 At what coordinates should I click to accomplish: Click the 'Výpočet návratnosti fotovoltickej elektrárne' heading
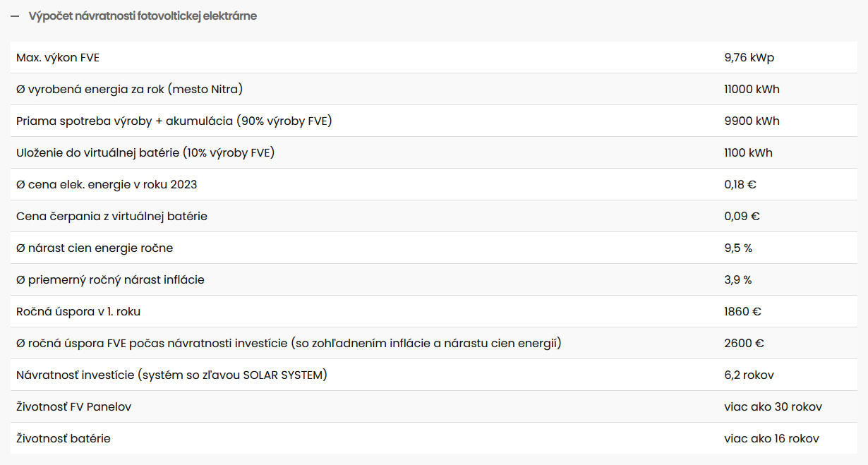click(143, 16)
